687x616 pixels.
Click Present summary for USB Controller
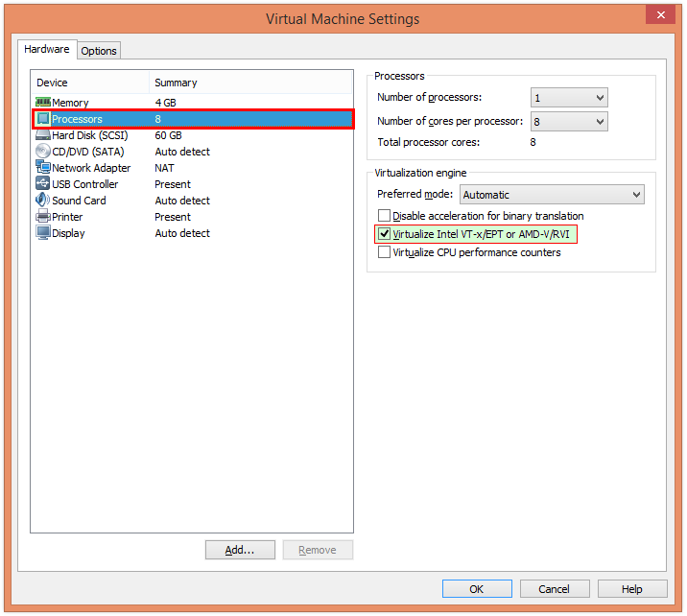173,184
